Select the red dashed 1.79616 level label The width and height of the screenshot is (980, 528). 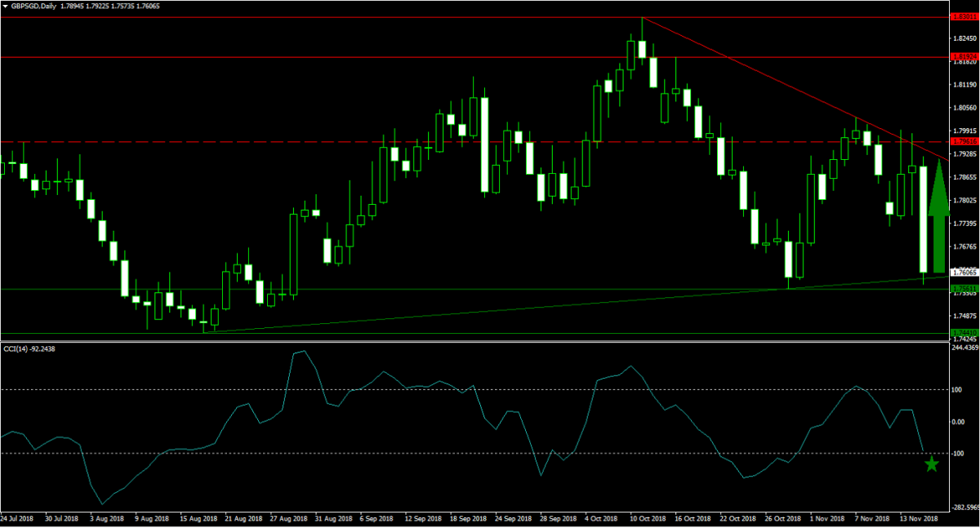964,142
